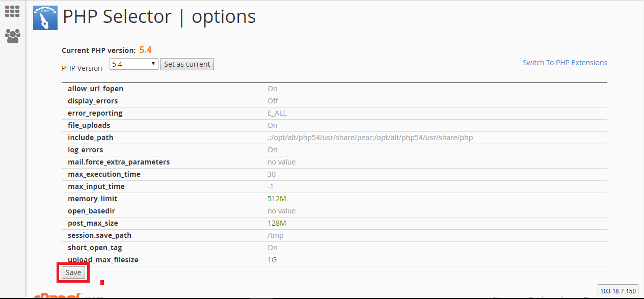Click the Set as current button
This screenshot has height=299, width=644.
coord(187,64)
